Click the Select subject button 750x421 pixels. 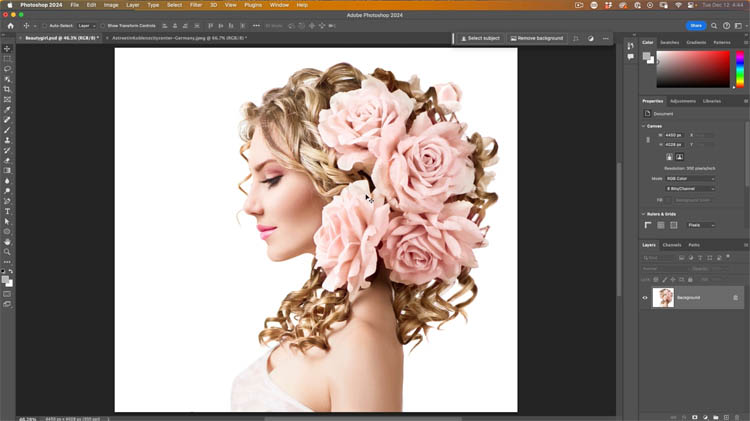(480, 38)
